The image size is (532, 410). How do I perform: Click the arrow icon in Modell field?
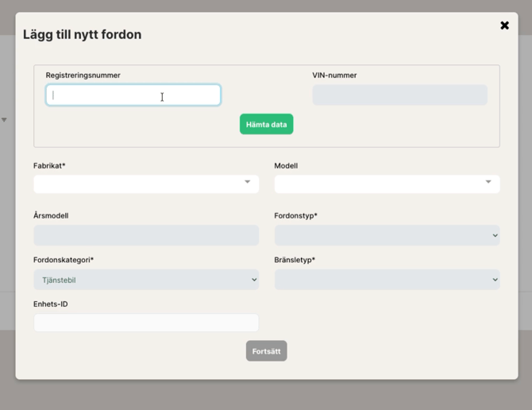488,182
